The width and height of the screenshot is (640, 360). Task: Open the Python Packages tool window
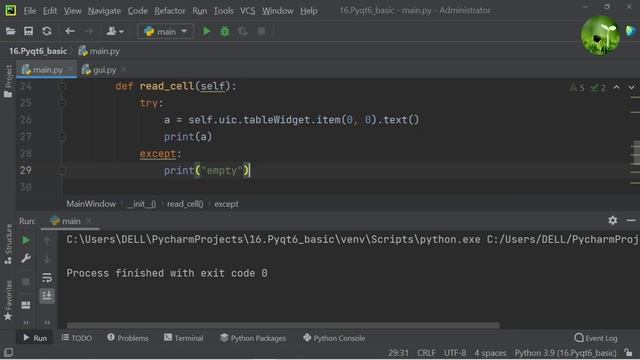click(x=253, y=338)
